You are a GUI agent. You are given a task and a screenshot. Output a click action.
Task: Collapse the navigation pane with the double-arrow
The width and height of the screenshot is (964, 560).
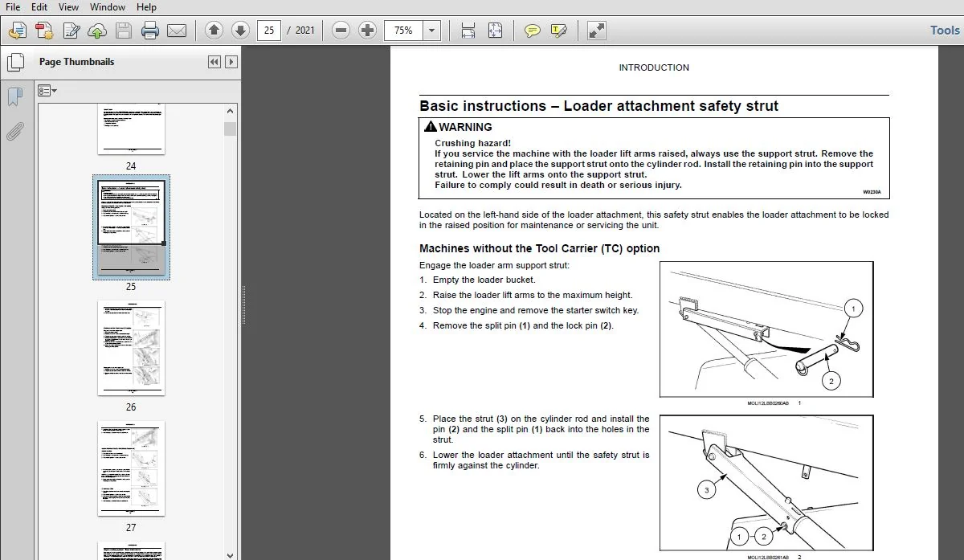(x=214, y=62)
